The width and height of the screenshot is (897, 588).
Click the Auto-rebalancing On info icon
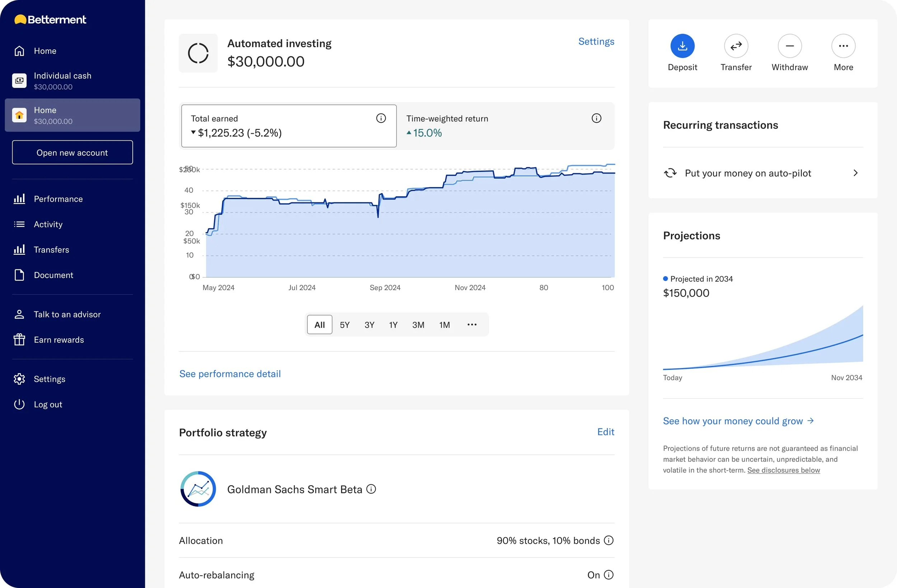608,574
